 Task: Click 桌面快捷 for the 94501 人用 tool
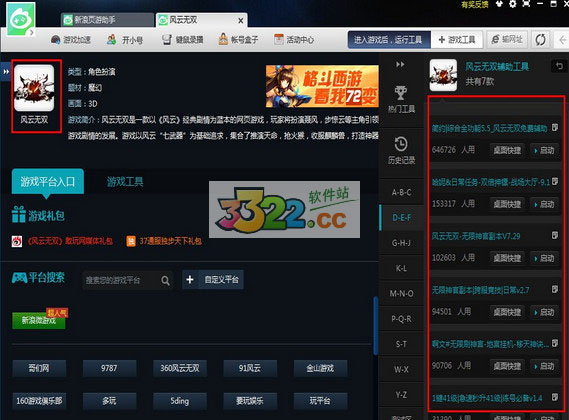507,312
